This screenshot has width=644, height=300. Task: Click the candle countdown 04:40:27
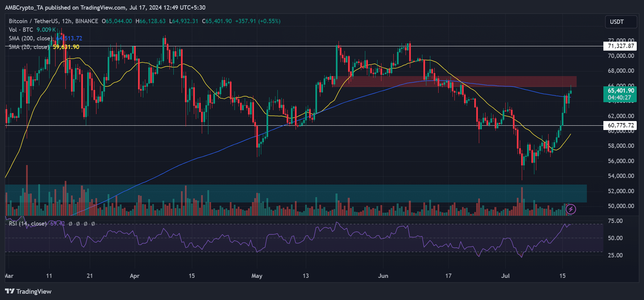tap(620, 98)
